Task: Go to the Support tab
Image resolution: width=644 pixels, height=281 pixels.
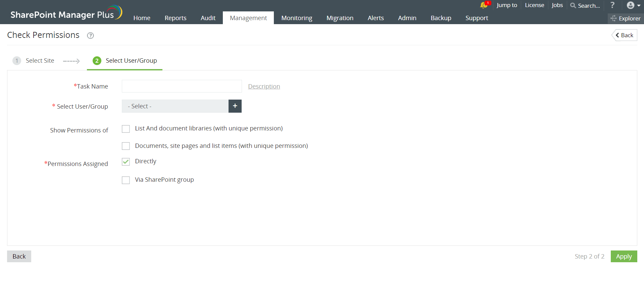Action: click(477, 18)
